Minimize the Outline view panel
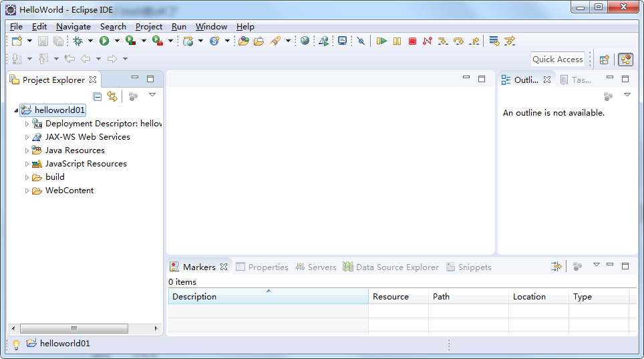Screen dimensions: 644x359 click(x=609, y=78)
